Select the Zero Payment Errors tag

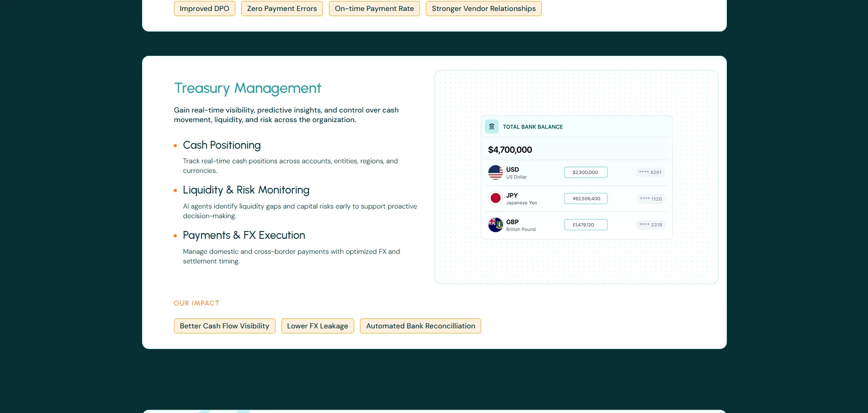click(282, 9)
